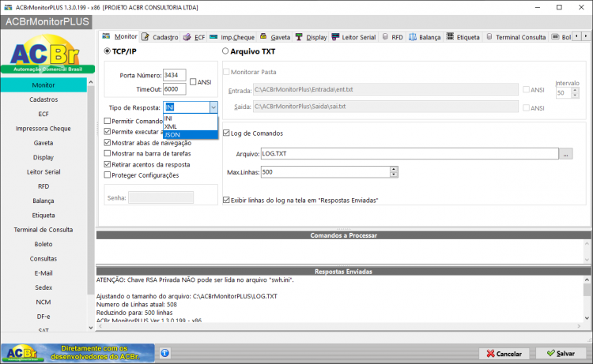This screenshot has height=364, width=593.
Task: Open Cadastros in the sidebar
Action: tap(43, 99)
